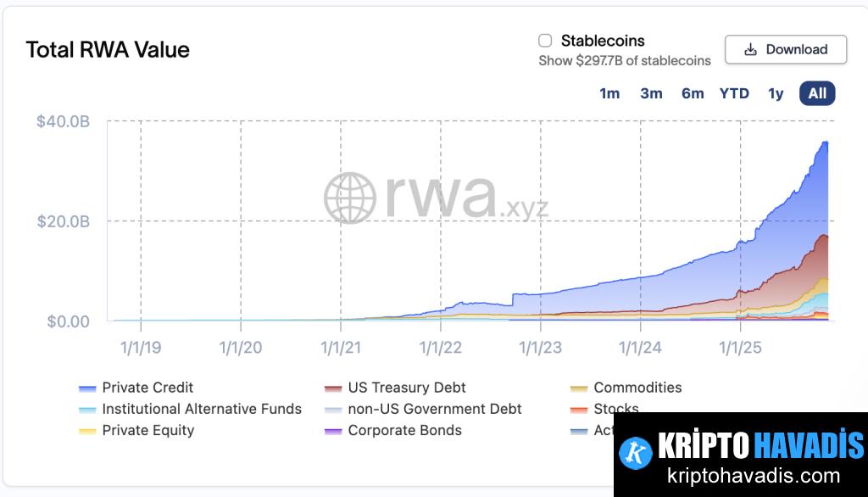The height and width of the screenshot is (497, 868).
Task: Click non-US Government Debt legend icon
Action: (x=333, y=410)
